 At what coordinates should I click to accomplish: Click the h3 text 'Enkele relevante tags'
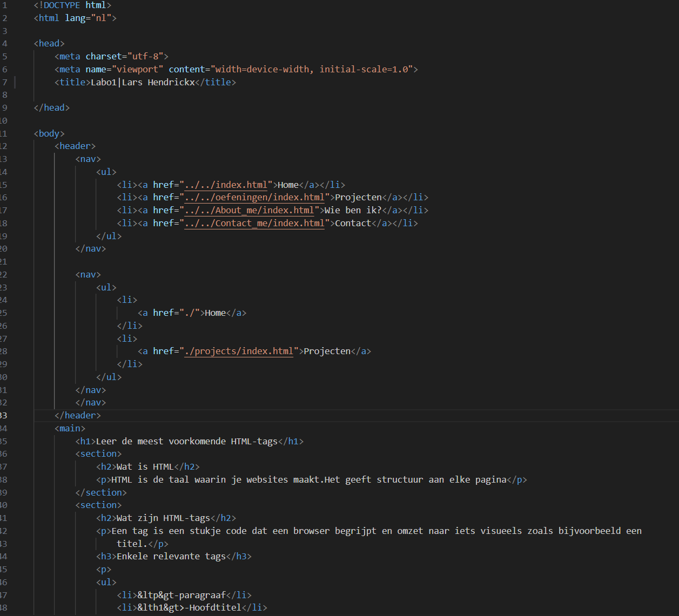coord(171,557)
